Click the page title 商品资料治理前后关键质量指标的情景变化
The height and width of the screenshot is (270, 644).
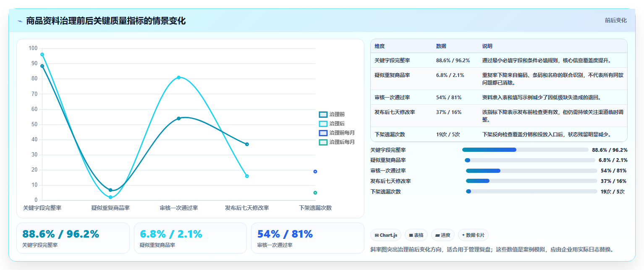[106, 21]
